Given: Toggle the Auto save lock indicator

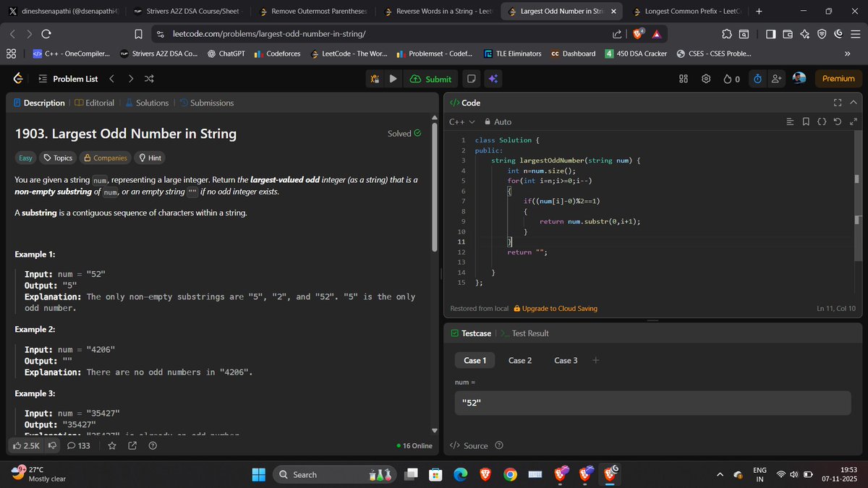Looking at the screenshot, I should coord(498,122).
